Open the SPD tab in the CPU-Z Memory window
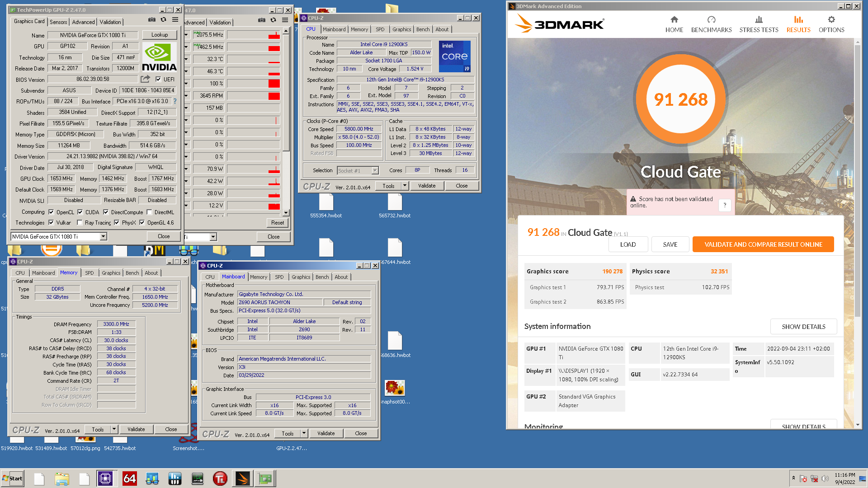868x488 pixels. pos(90,273)
